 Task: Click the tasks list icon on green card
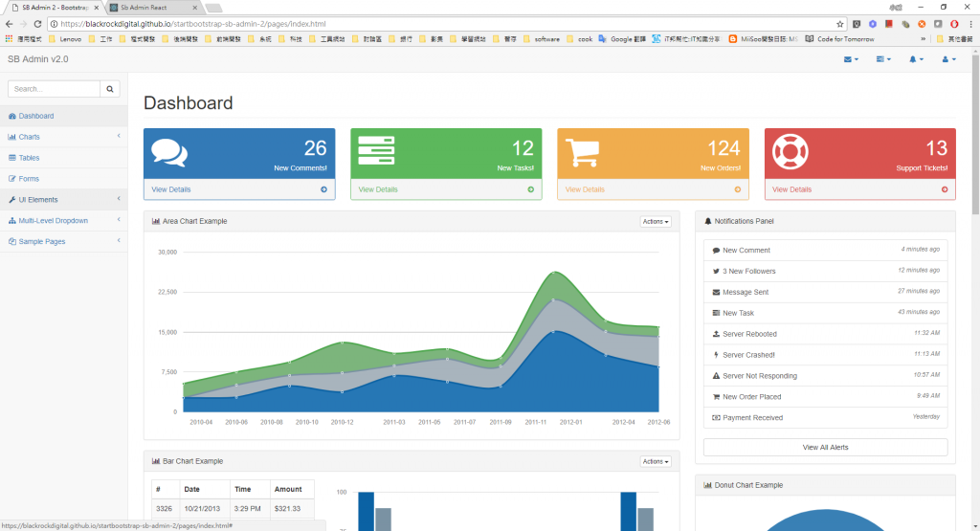pos(376,150)
